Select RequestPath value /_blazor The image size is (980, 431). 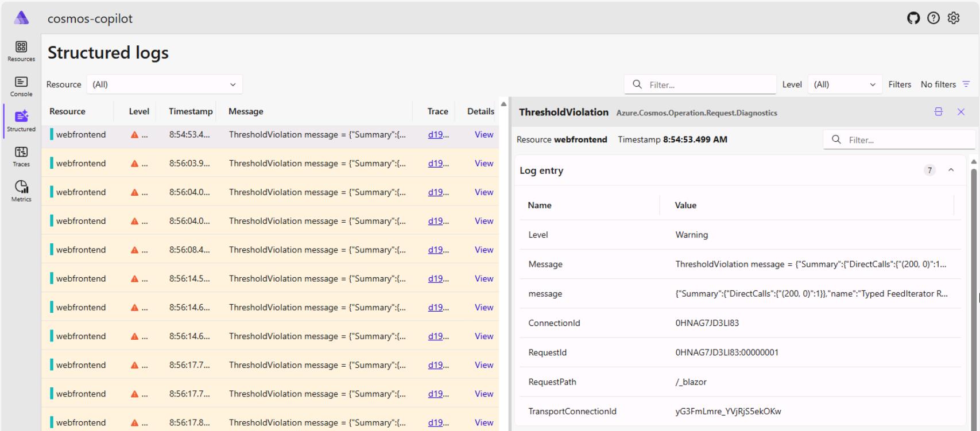coord(691,382)
